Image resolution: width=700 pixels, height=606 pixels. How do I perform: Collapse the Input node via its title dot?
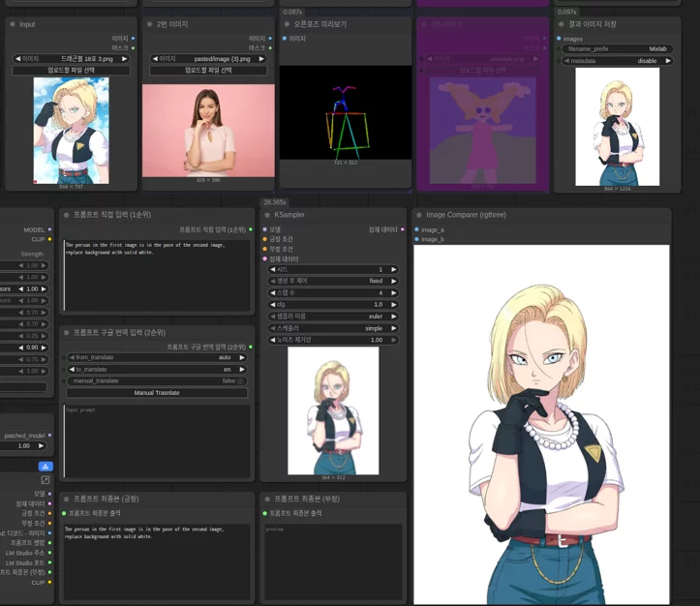[x=13, y=24]
